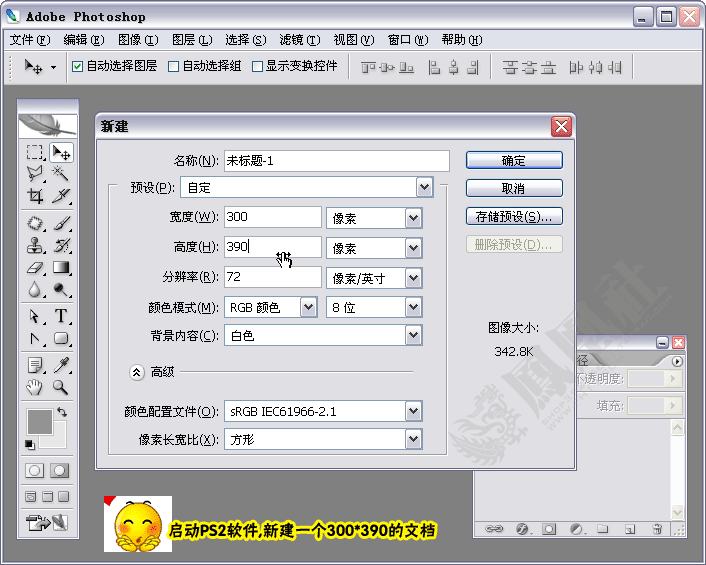706x565 pixels.
Task: Select the History Brush tool
Action: 61,246
